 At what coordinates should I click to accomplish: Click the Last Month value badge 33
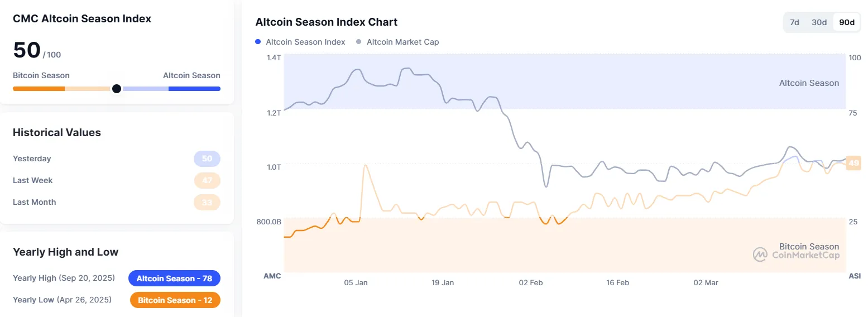point(207,202)
